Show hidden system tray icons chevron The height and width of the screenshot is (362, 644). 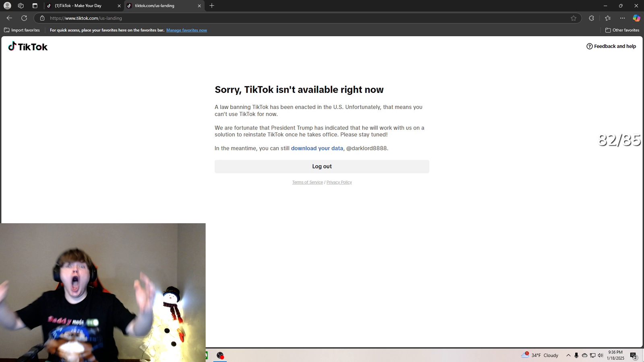tap(568, 355)
